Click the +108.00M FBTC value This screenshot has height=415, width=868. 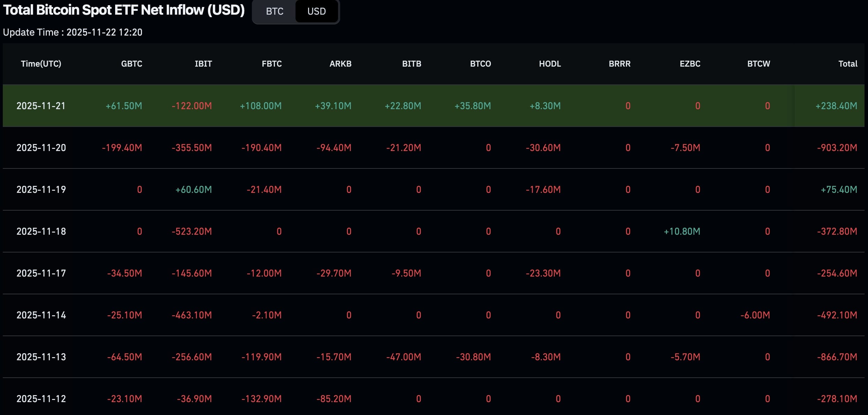coord(261,106)
